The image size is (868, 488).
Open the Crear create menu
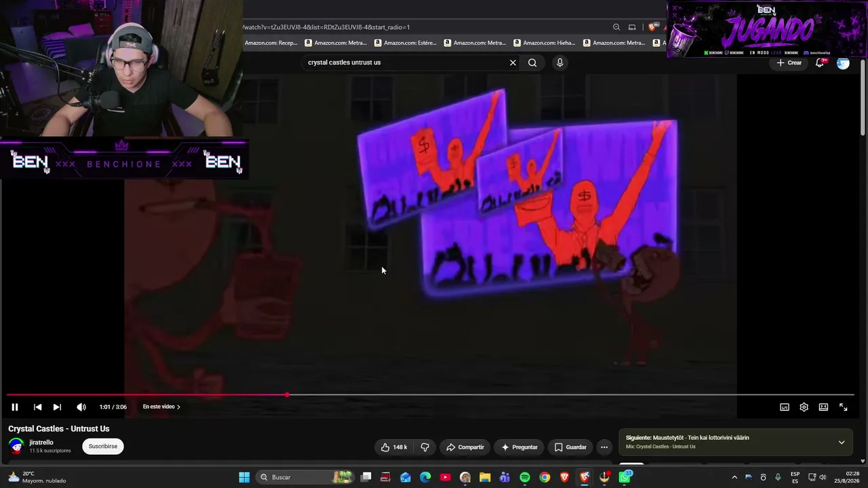click(x=789, y=62)
